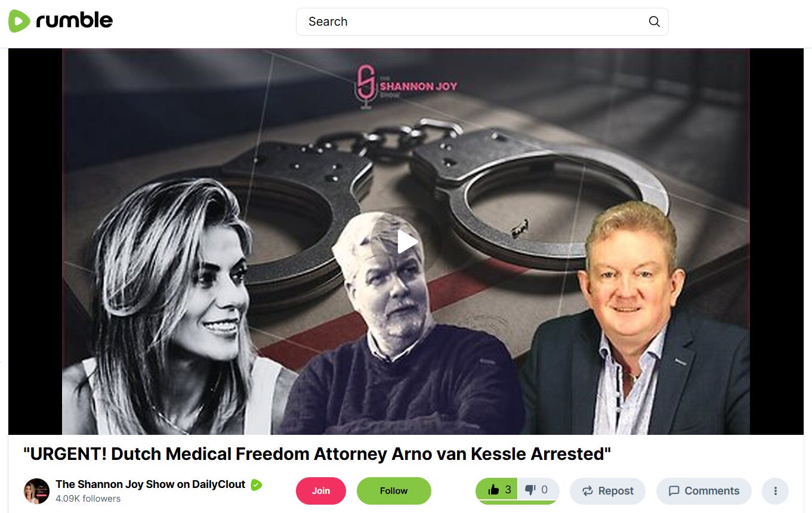Image resolution: width=812 pixels, height=513 pixels.
Task: Click the 4.09K followers text
Action: click(x=88, y=499)
